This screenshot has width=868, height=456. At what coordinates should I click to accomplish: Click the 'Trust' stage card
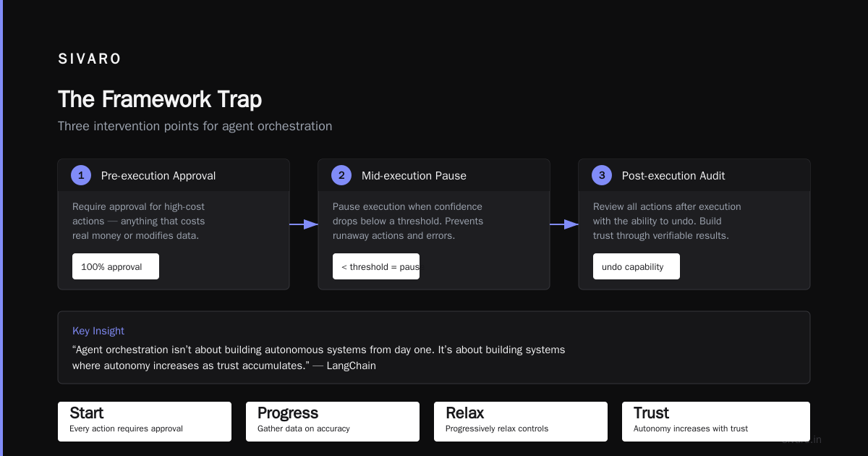716,421
